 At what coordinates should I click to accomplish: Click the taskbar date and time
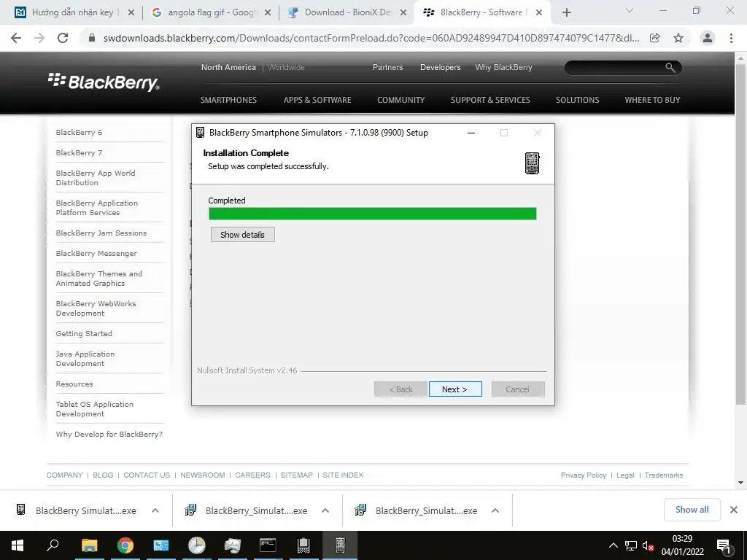point(682,545)
